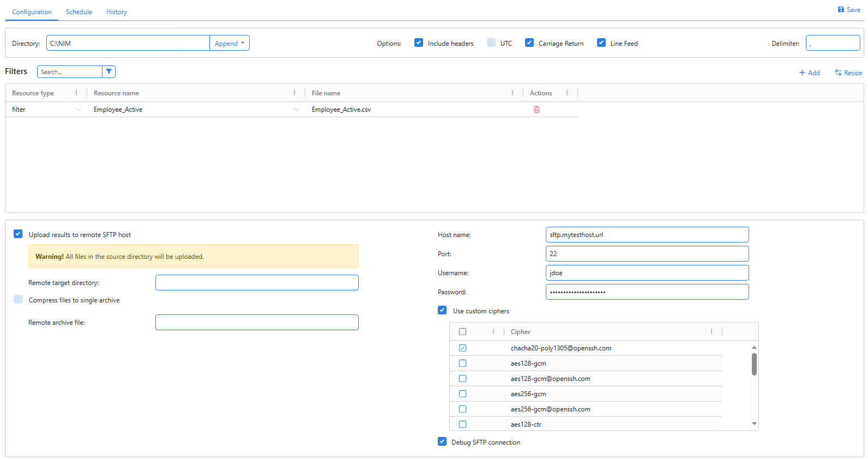The height and width of the screenshot is (461, 868).
Task: Delete the Employee_Active filter row
Action: point(537,110)
